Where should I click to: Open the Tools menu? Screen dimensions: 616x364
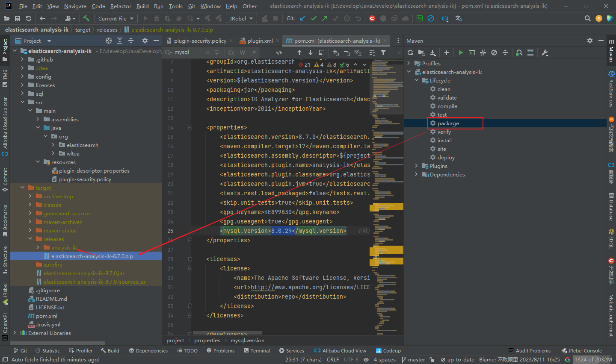tap(175, 6)
